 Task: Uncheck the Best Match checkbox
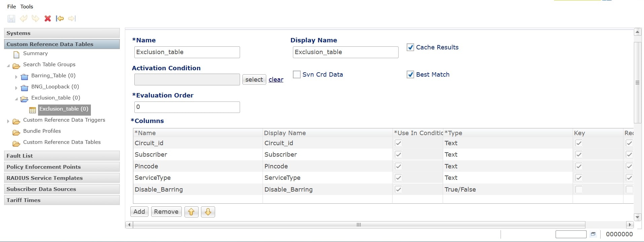coord(410,75)
